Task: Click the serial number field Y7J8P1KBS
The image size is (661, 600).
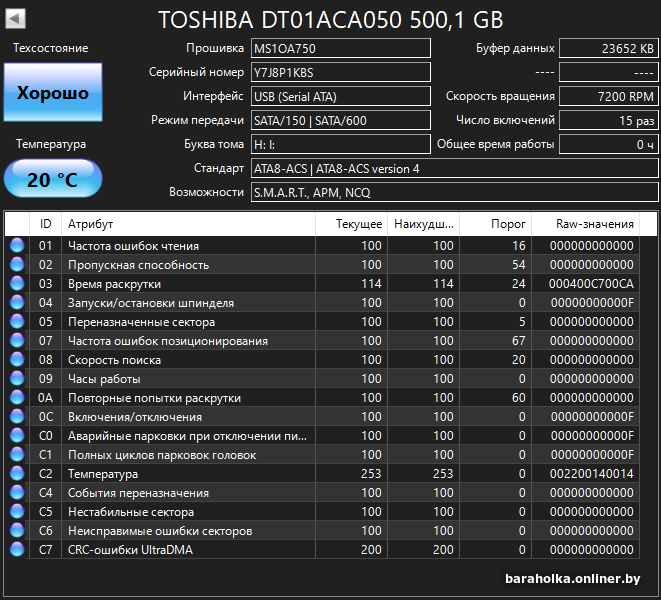Action: (x=340, y=72)
